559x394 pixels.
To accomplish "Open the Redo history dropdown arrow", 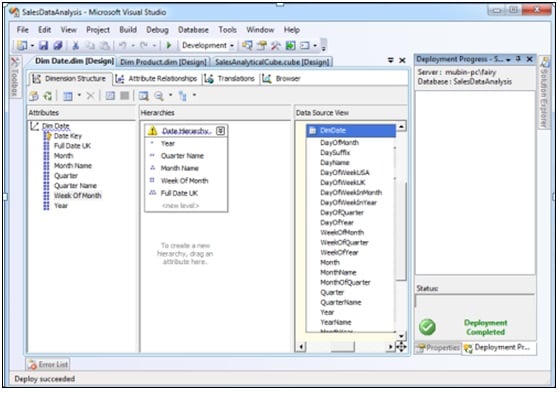I will point(154,46).
